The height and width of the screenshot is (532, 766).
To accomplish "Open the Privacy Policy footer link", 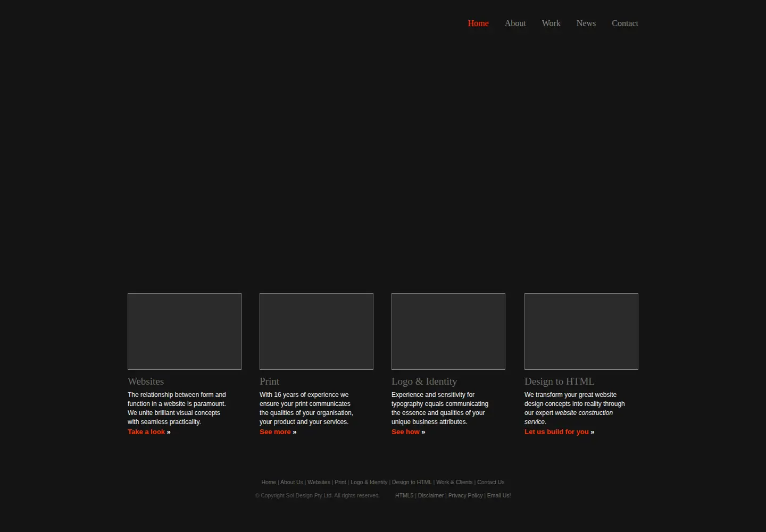I will (465, 496).
